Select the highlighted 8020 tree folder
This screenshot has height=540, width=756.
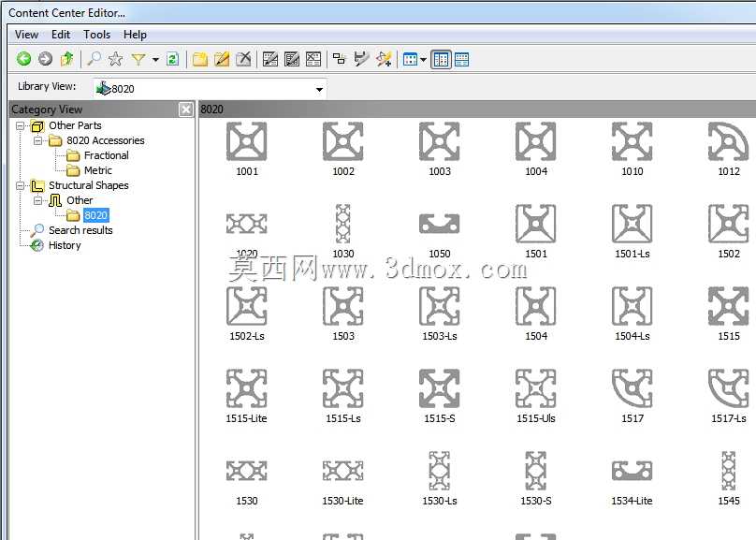95,215
